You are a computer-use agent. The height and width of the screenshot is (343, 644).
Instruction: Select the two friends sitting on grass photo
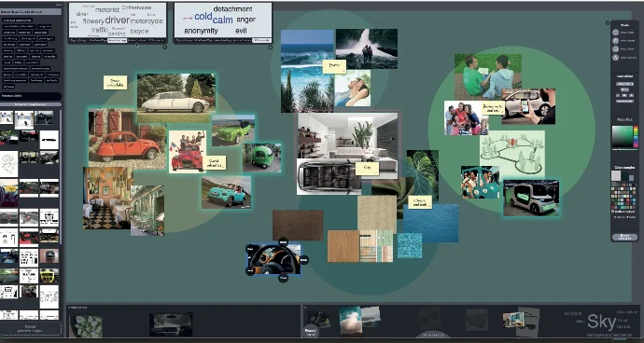pos(488,75)
